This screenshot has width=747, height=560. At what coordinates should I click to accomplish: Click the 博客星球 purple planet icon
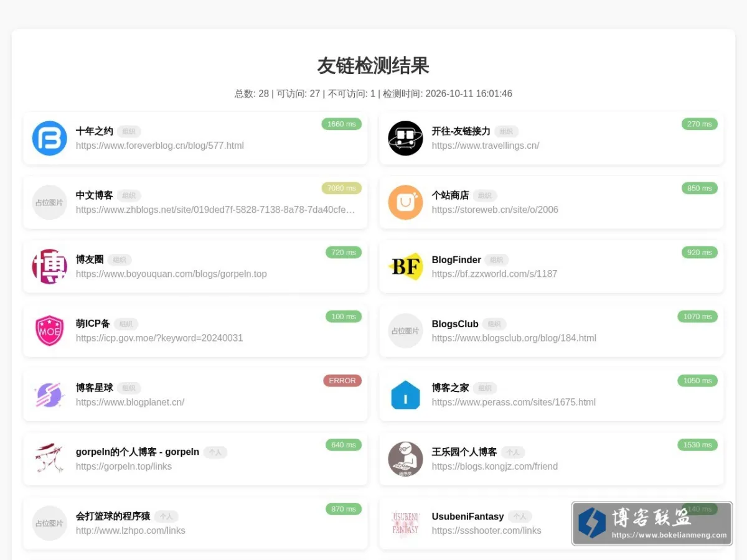pos(49,394)
